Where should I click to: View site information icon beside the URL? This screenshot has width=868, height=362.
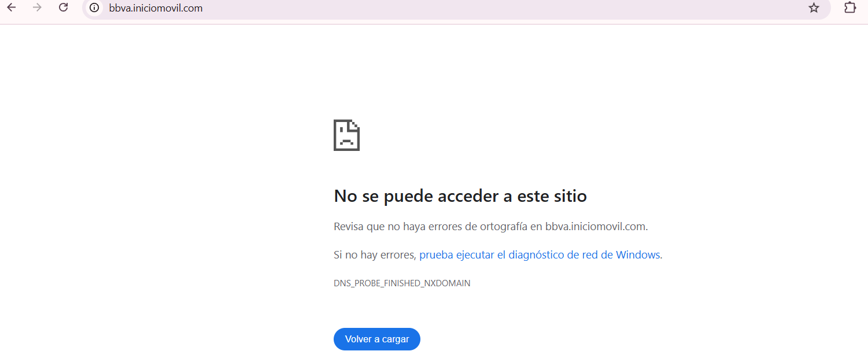(x=94, y=8)
